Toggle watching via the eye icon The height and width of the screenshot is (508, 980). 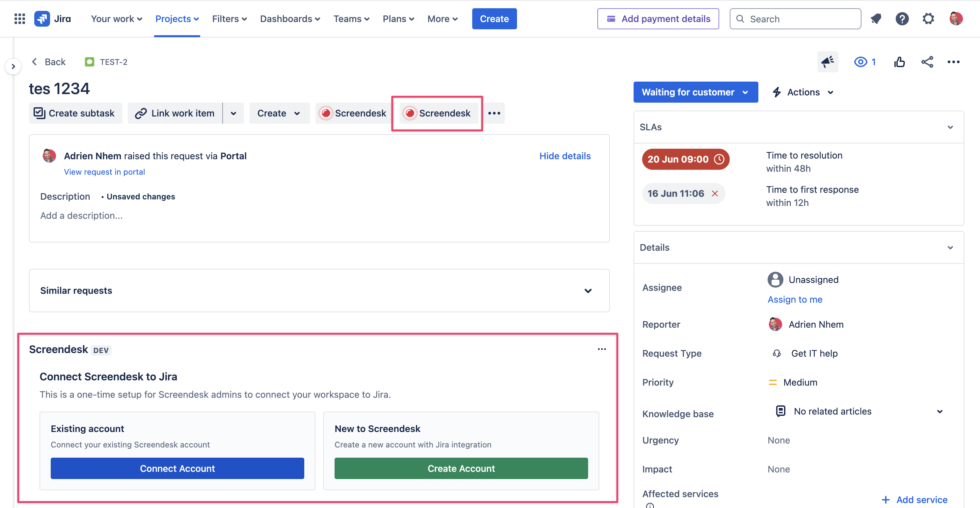[x=860, y=62]
